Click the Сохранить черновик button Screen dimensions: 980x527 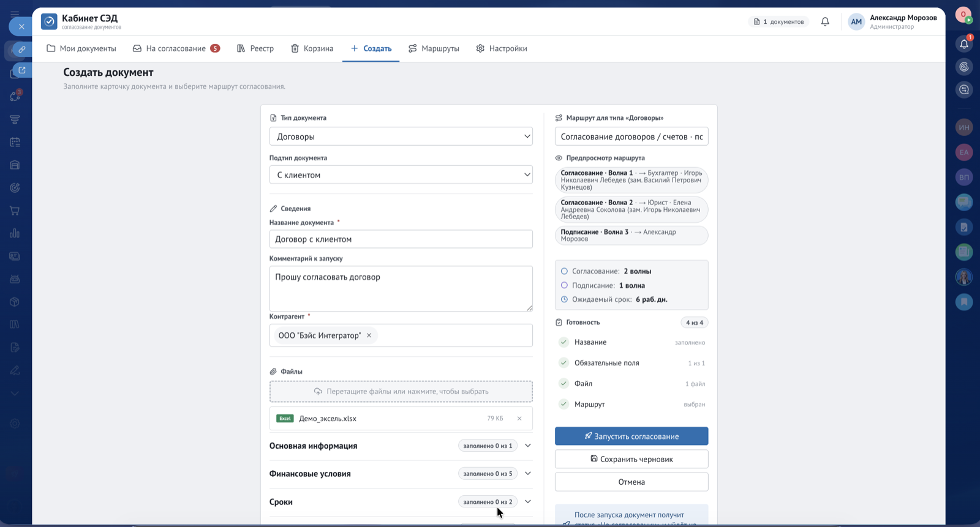(x=631, y=459)
